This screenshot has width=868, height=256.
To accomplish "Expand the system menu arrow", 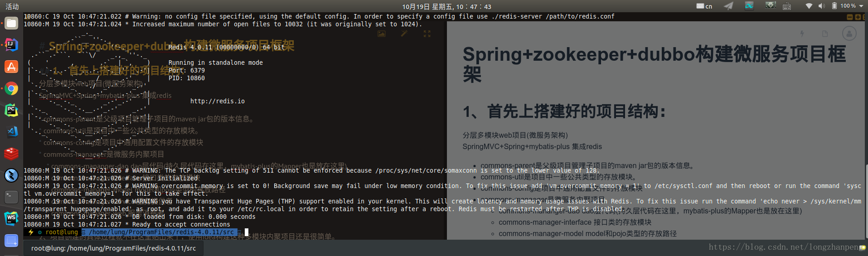I will (860, 6).
